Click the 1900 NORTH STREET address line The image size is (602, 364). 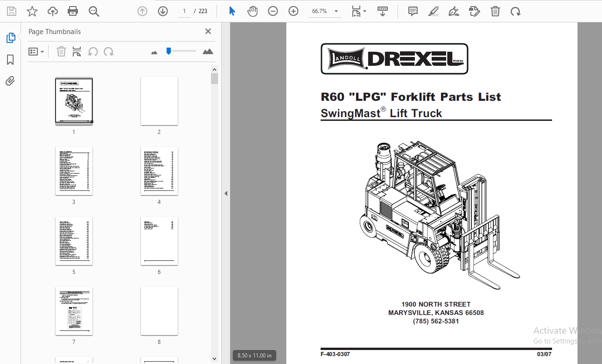(436, 304)
